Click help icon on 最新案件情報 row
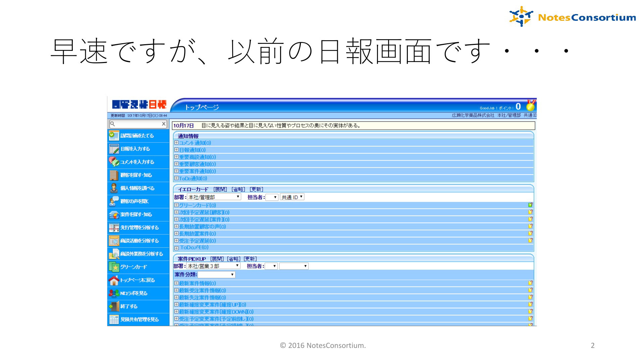The image size is (644, 362). [x=530, y=283]
